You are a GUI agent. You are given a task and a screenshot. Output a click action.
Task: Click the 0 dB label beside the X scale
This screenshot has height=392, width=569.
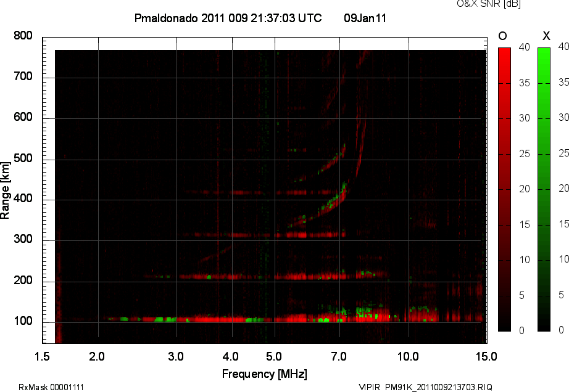pyautogui.click(x=561, y=330)
